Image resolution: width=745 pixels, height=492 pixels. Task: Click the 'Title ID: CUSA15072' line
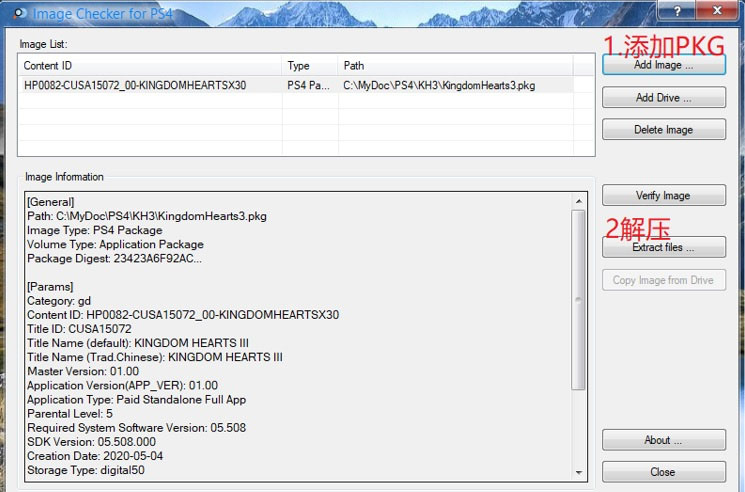(79, 329)
